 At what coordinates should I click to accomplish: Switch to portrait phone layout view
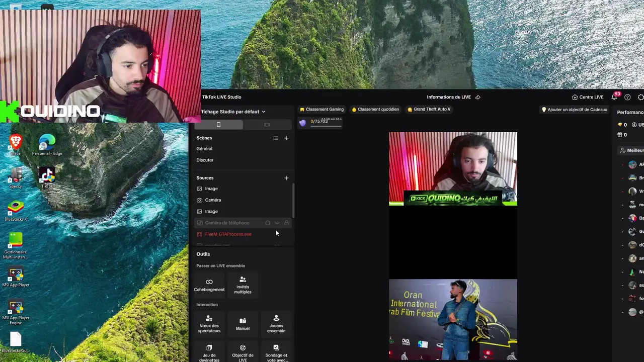218,125
